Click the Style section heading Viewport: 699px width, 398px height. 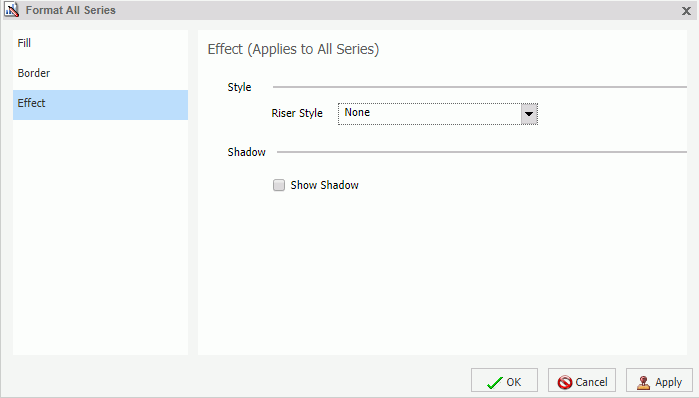(239, 87)
